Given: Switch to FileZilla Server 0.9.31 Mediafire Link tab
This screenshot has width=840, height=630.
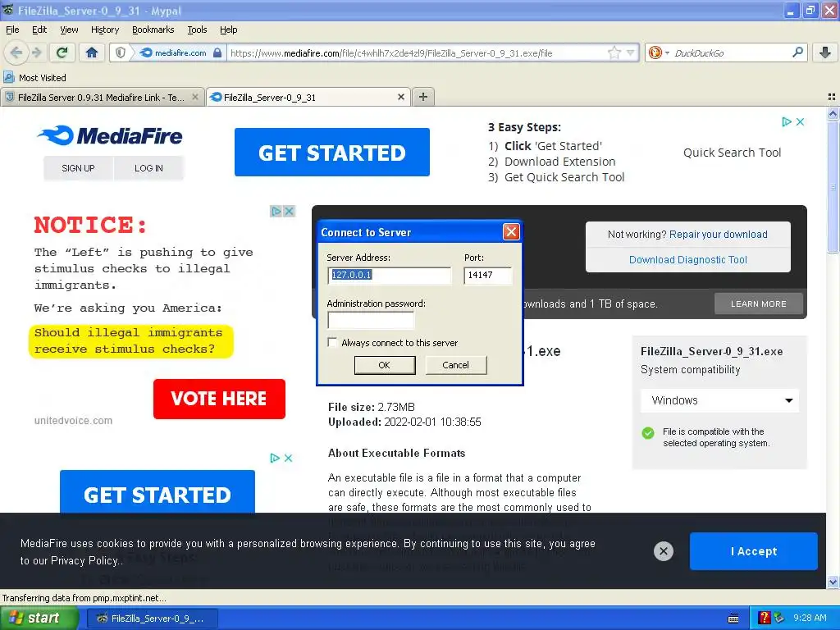Looking at the screenshot, I should tap(102, 97).
